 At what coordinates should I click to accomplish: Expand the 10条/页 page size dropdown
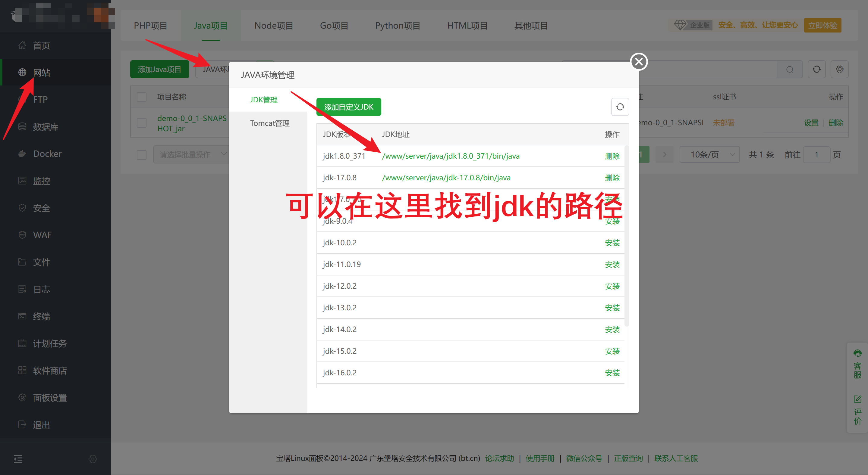(709, 154)
